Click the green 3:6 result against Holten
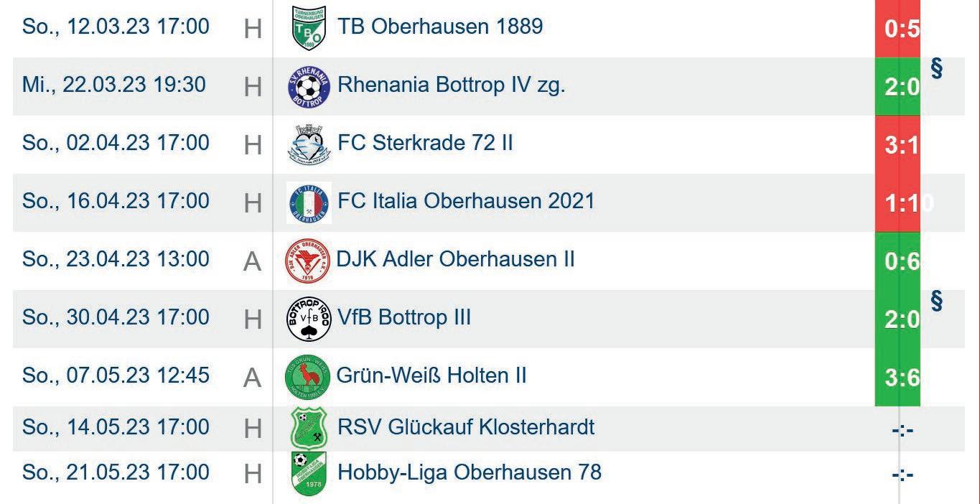This screenshot has height=504, width=980. pos(897,378)
